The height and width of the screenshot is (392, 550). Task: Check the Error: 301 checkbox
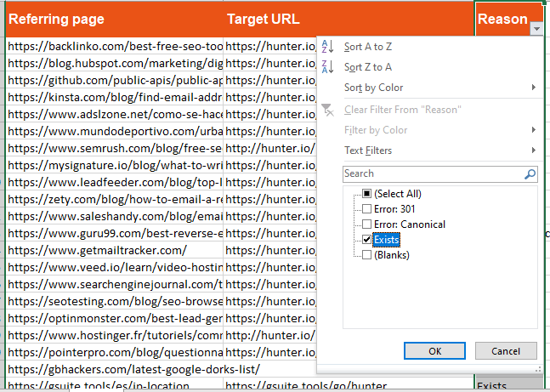point(366,209)
